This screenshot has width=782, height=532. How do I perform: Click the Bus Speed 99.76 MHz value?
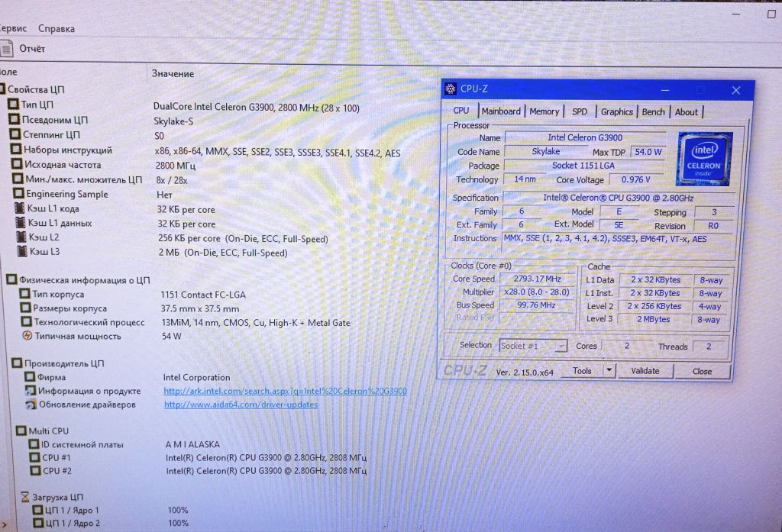pos(536,305)
